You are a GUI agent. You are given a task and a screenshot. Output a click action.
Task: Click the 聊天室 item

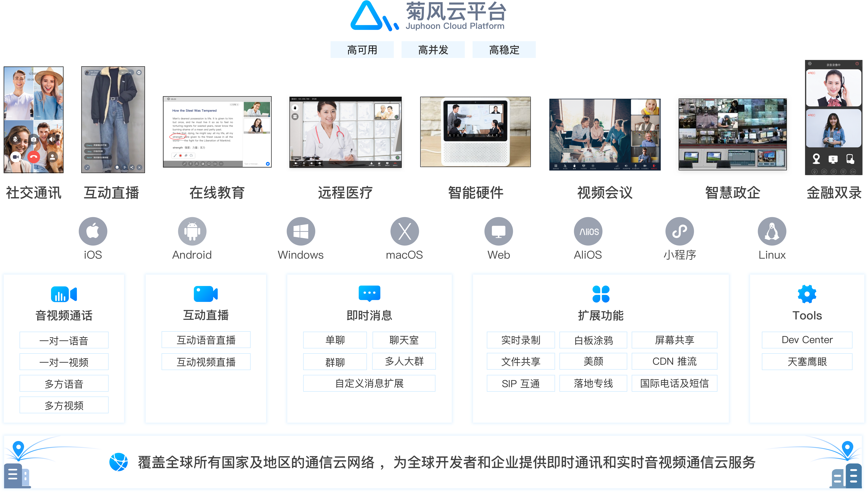coord(404,340)
